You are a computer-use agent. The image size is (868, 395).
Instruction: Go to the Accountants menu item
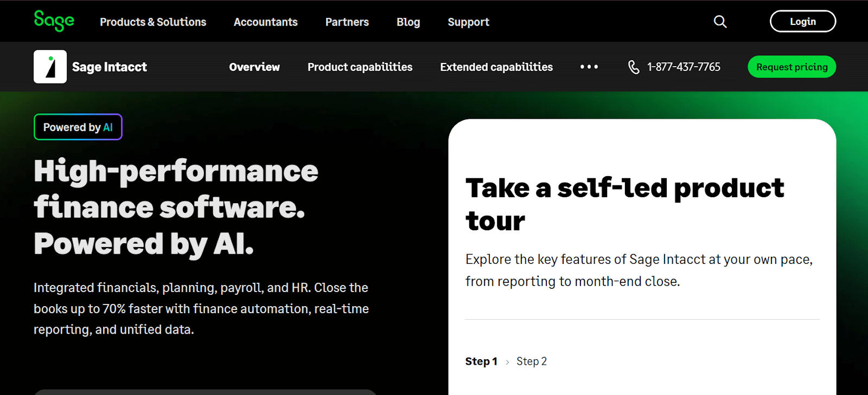pos(266,22)
